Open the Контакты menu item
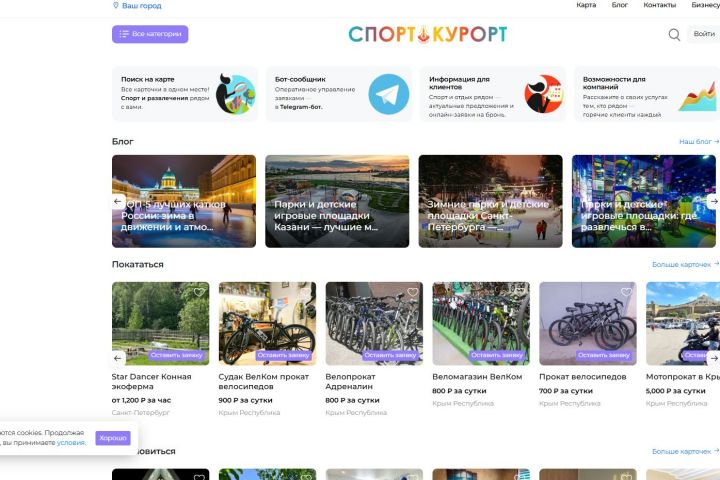720x480 pixels. pos(659,5)
